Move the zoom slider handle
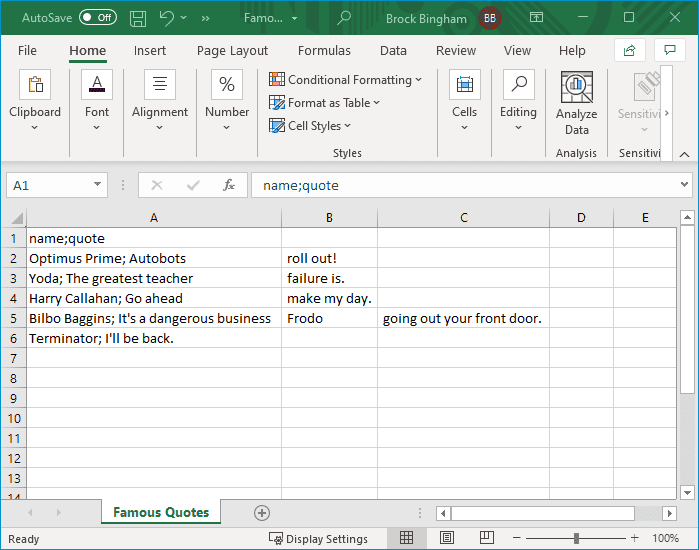Screen dimensions: 699x550 [x=576, y=538]
